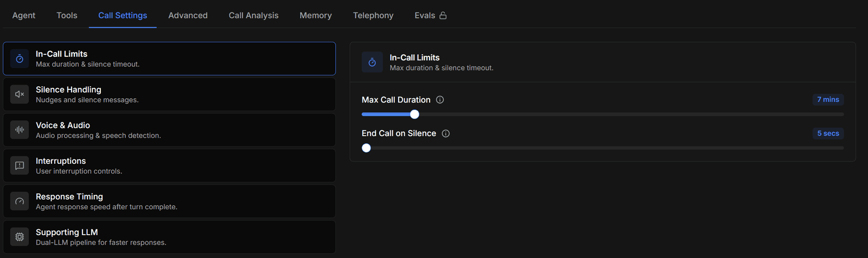Click the info icon beside Max Call Duration

coord(440,100)
